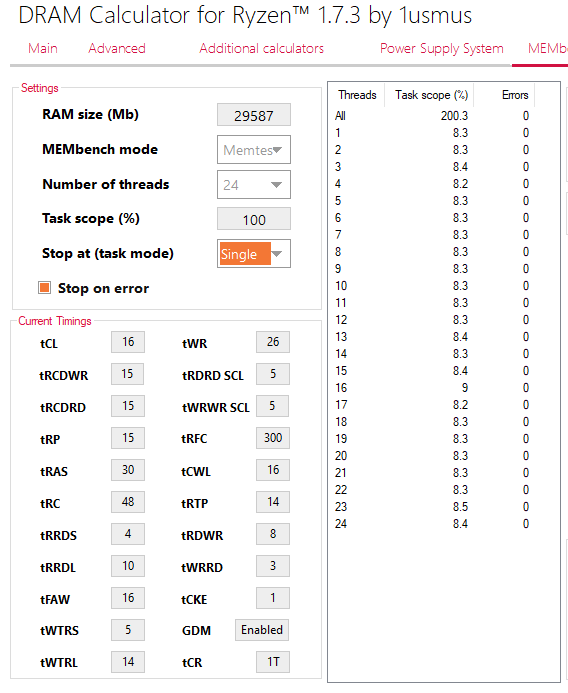
Task: Toggle the Stop on error checkbox
Action: 44,288
